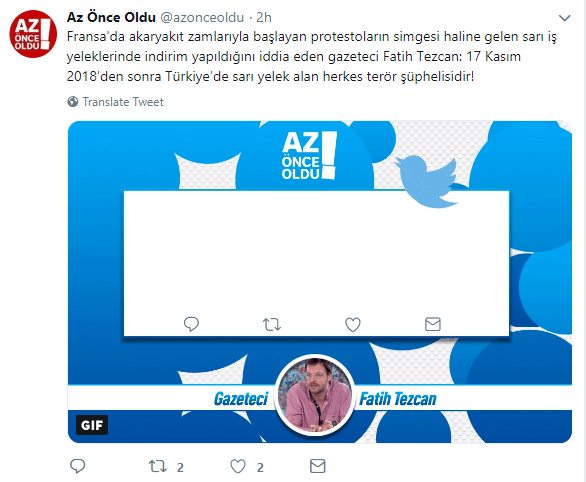Play the GIF using the GIF badge
Screen dimensions: 586x482
(92, 425)
